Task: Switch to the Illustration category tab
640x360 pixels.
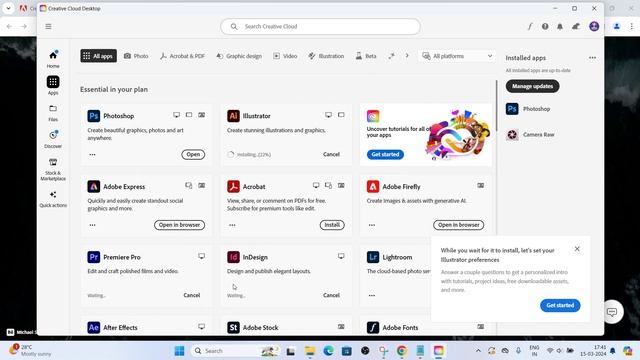Action: coord(326,56)
